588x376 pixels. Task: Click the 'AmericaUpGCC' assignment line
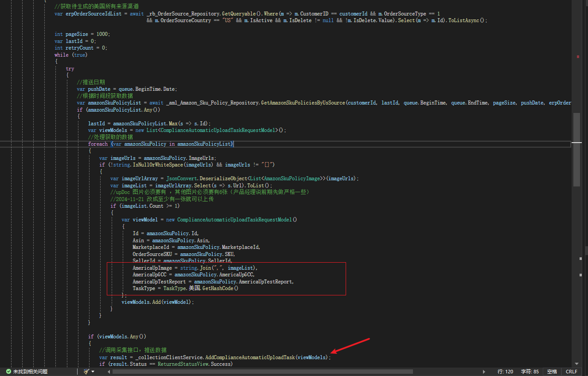pos(194,275)
